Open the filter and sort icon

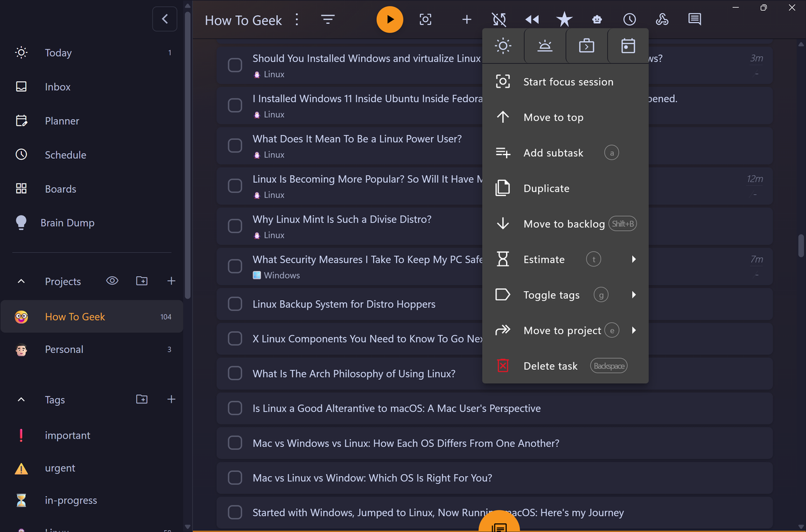pyautogui.click(x=328, y=20)
